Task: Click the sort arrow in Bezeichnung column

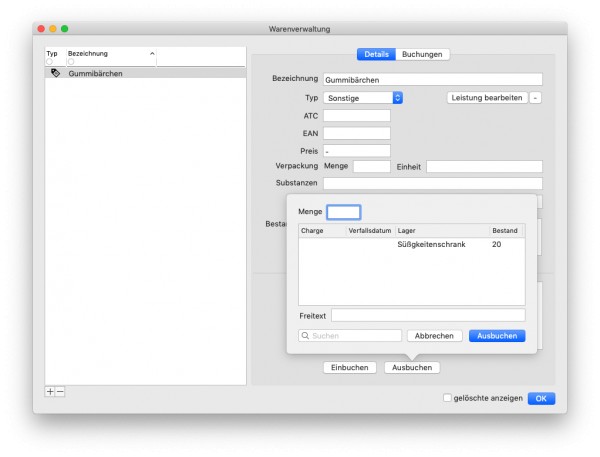Action: [x=152, y=54]
